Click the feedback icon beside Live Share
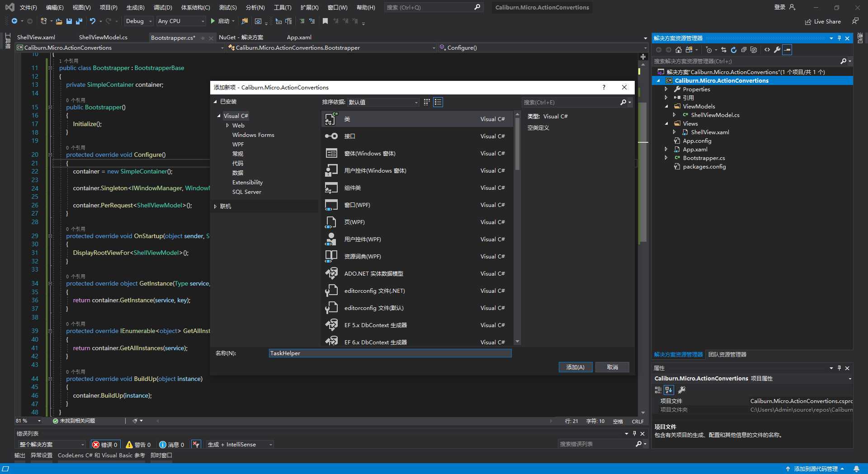This screenshot has height=474, width=868. [x=855, y=21]
